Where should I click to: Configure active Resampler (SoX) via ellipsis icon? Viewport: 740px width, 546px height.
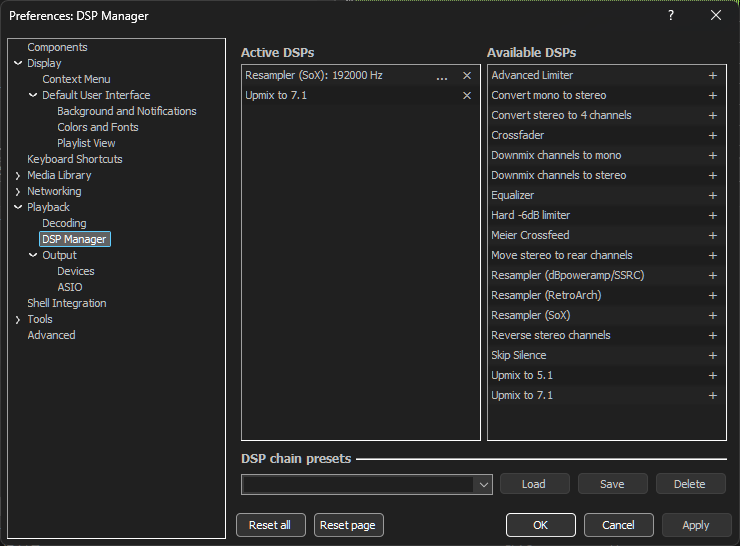pos(442,77)
